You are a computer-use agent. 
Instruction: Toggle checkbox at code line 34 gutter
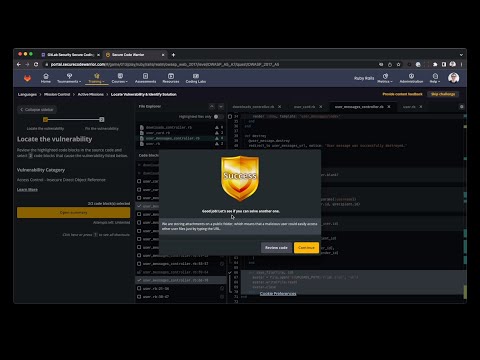pyautogui.click(x=230, y=117)
